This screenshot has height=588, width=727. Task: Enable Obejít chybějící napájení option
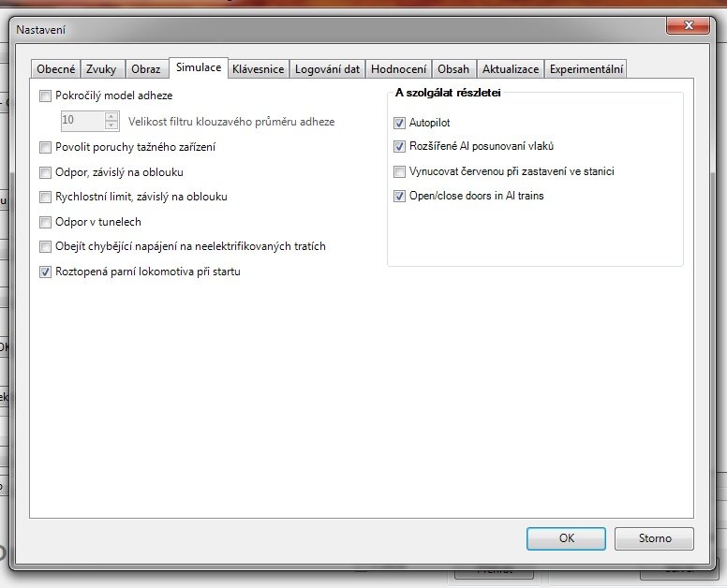pos(46,247)
